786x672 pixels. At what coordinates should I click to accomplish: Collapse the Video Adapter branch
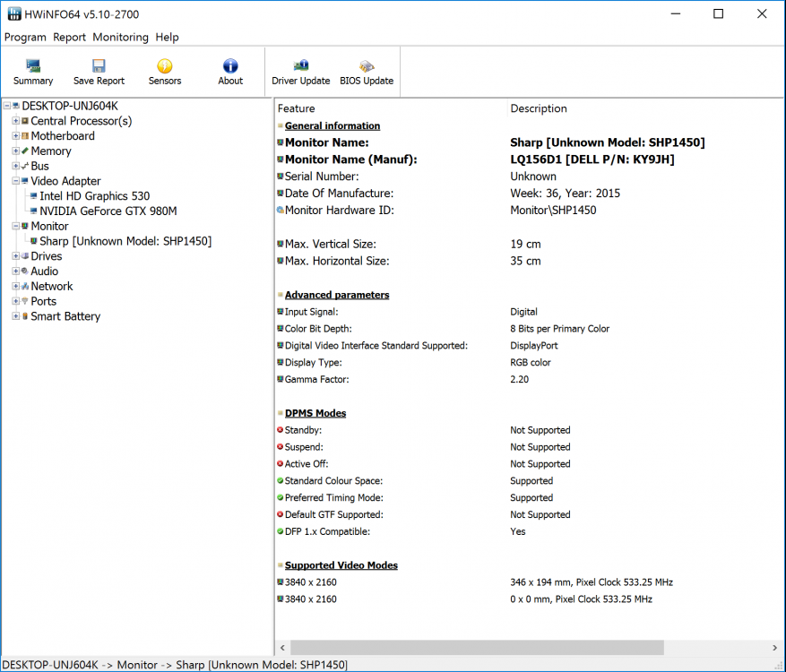[x=15, y=181]
